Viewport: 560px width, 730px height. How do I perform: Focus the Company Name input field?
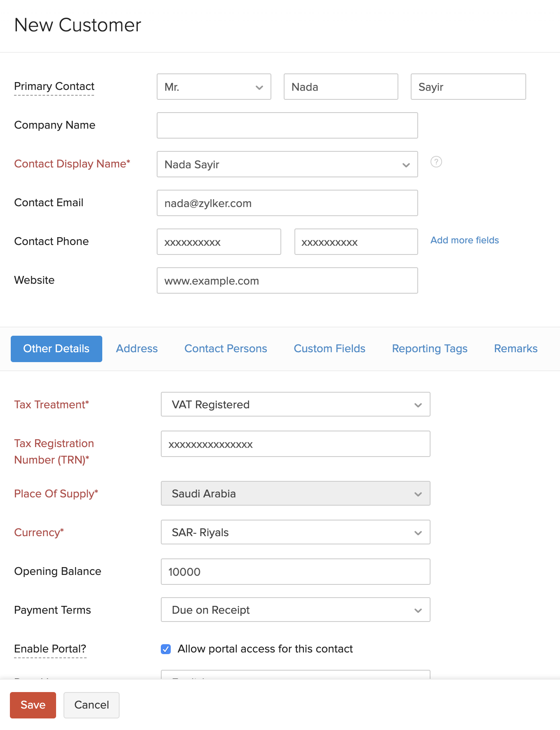(287, 126)
